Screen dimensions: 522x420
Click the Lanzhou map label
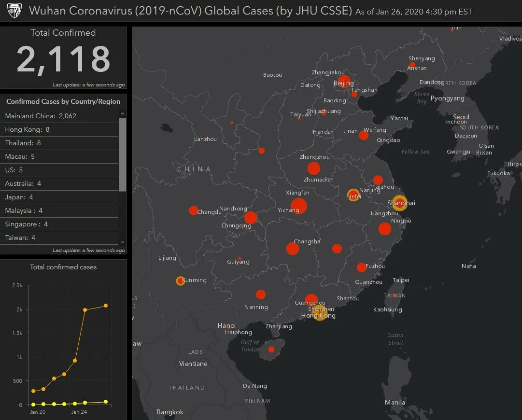click(205, 139)
